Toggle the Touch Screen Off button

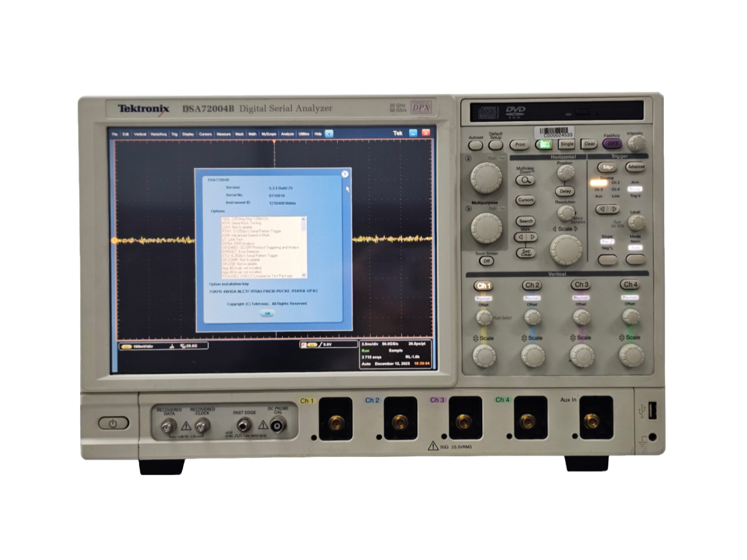point(486,261)
